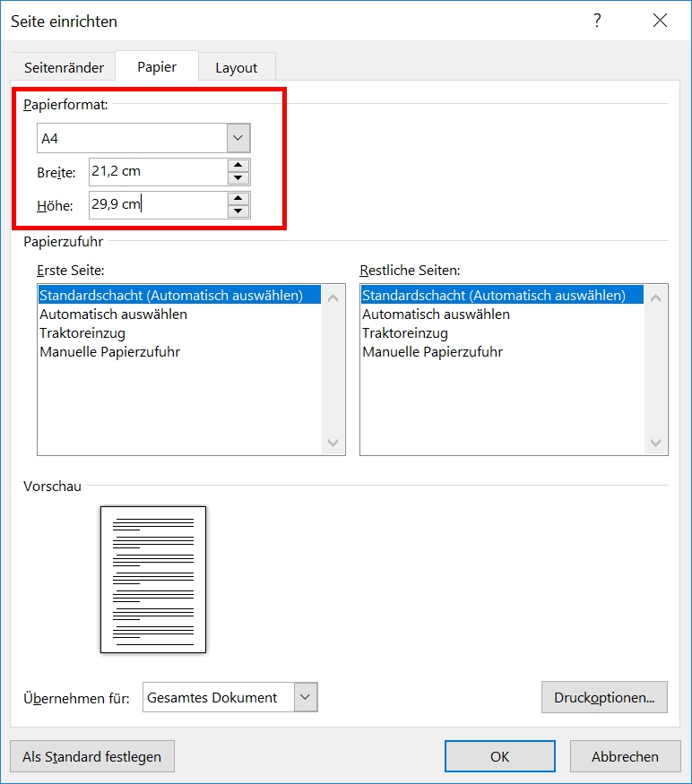Switch to the Layout tab
The image size is (692, 784).
tap(236, 67)
